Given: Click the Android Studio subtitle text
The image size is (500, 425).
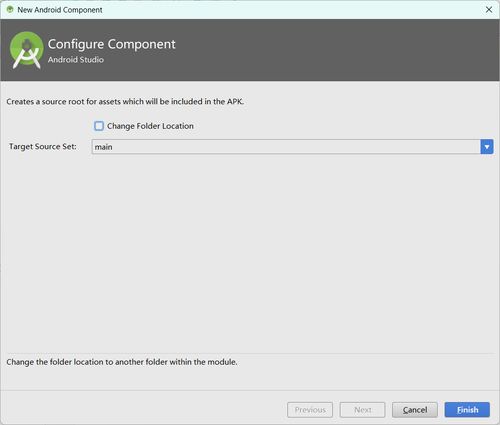Looking at the screenshot, I should 76,60.
